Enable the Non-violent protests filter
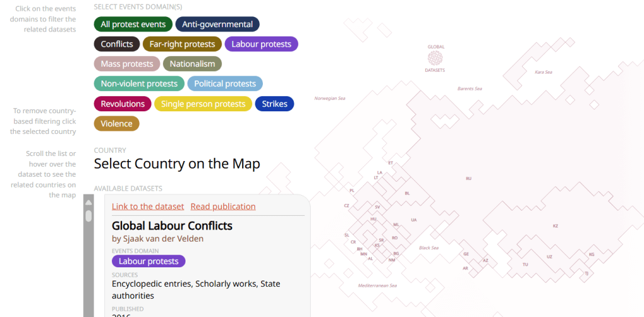Screen dimensions: 644x317 (139, 84)
